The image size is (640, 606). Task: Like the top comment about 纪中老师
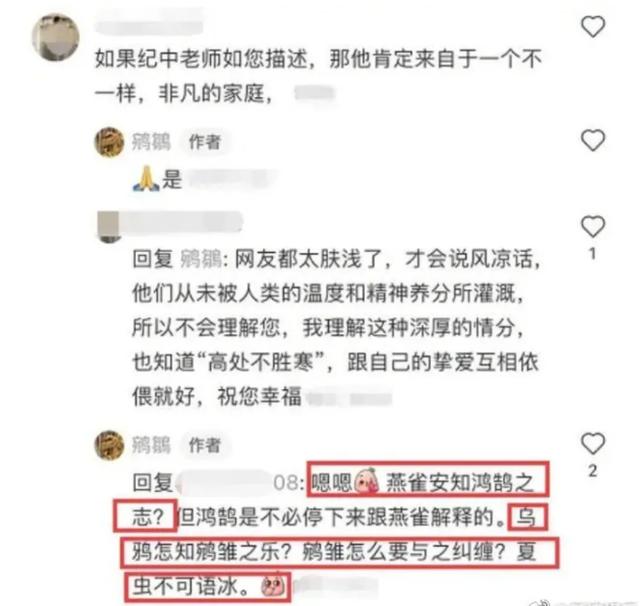[593, 27]
